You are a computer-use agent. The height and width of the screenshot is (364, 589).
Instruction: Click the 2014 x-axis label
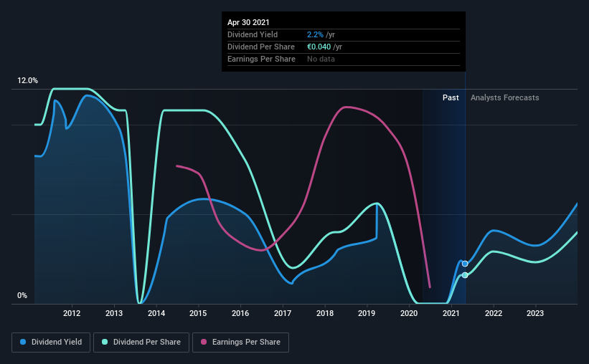(156, 313)
